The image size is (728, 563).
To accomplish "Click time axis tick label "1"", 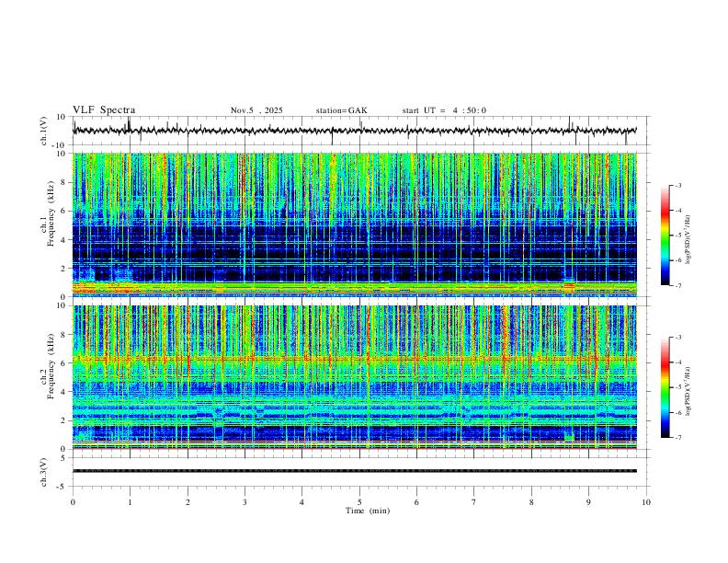I will (130, 502).
